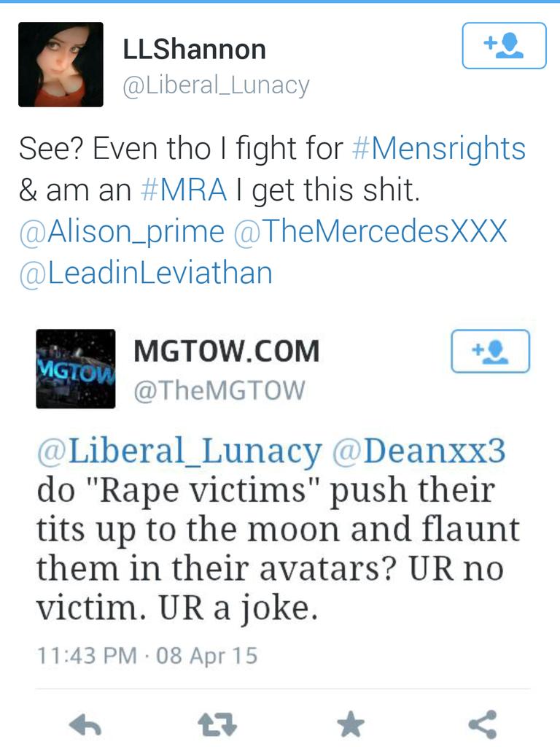This screenshot has width=560, height=747.
Task: Retweet using the retweet arrows icon
Action: (217, 725)
